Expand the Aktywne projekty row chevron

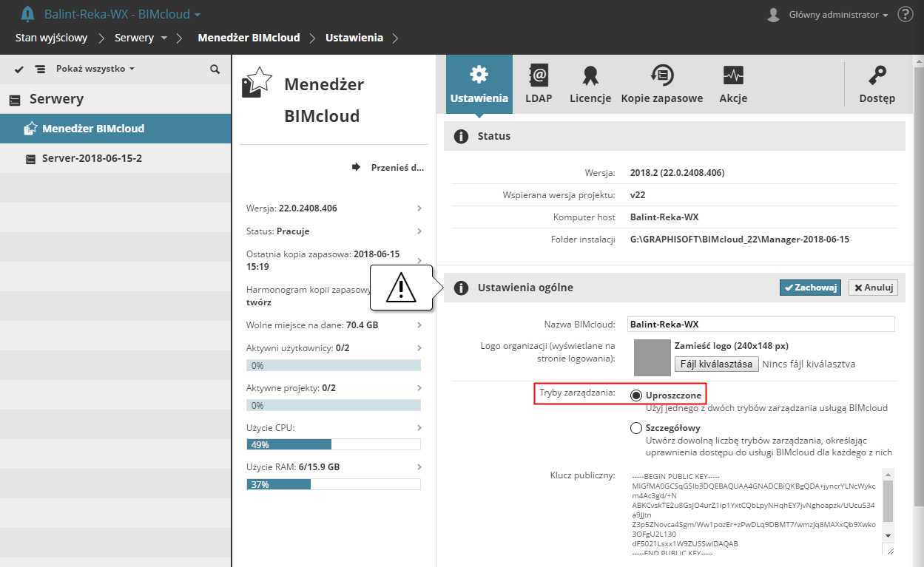tap(419, 387)
